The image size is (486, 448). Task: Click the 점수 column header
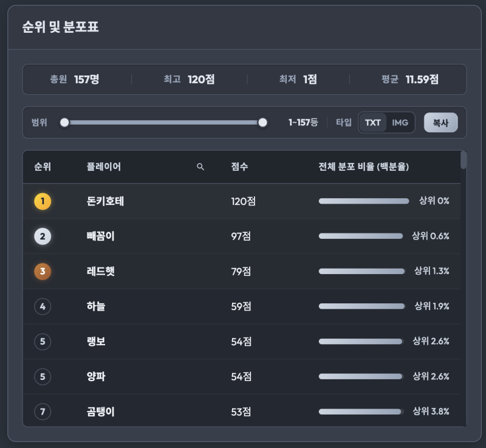tap(239, 167)
